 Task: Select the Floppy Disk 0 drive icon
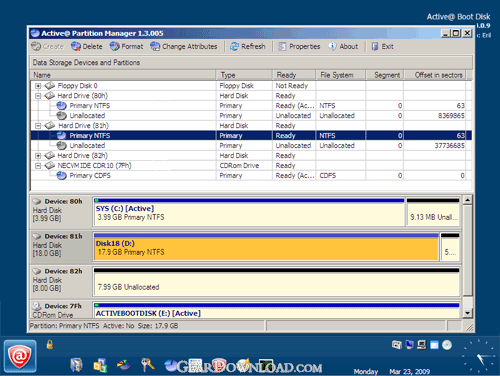(x=50, y=86)
